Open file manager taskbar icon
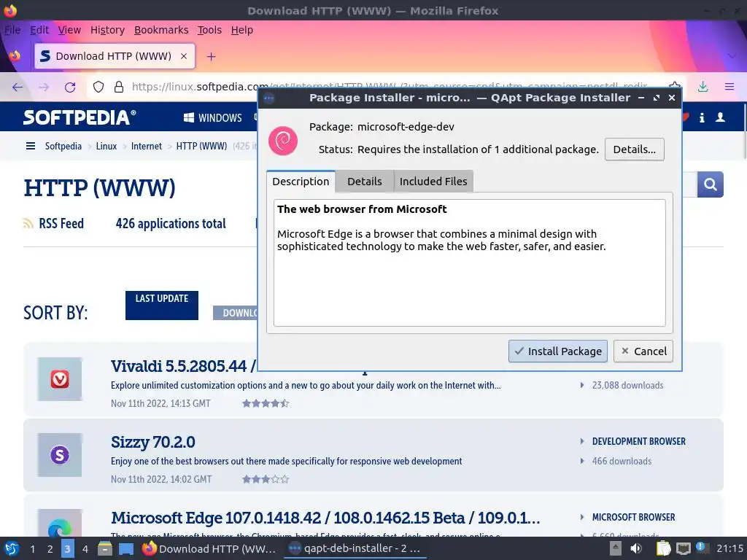This screenshot has height=560, width=747. click(x=105, y=548)
